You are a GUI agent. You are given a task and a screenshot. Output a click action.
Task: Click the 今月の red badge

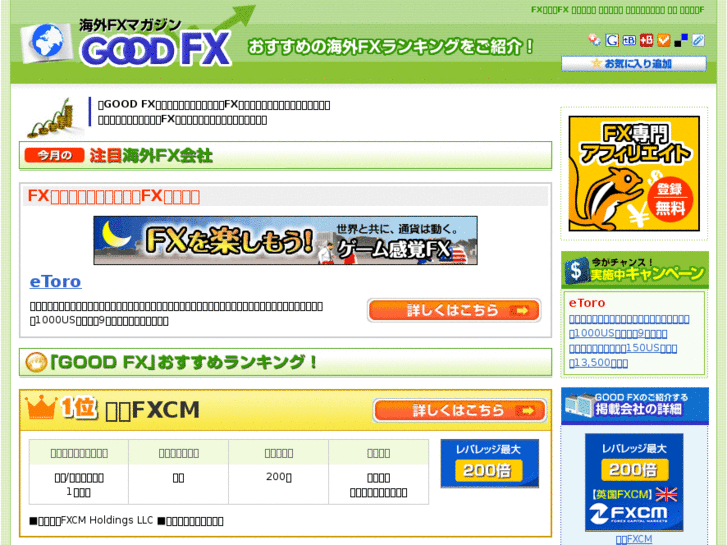coord(54,155)
